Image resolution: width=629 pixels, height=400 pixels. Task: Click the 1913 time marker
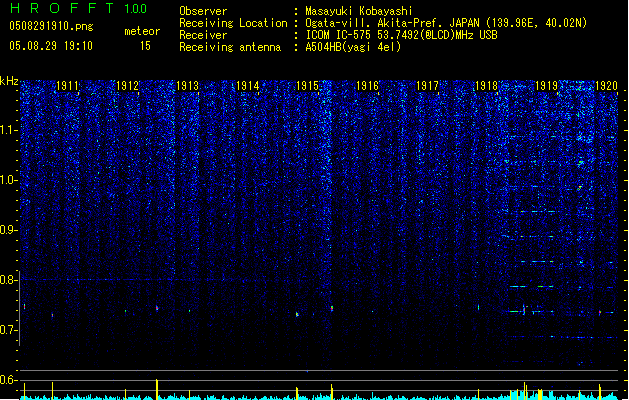pos(187,86)
